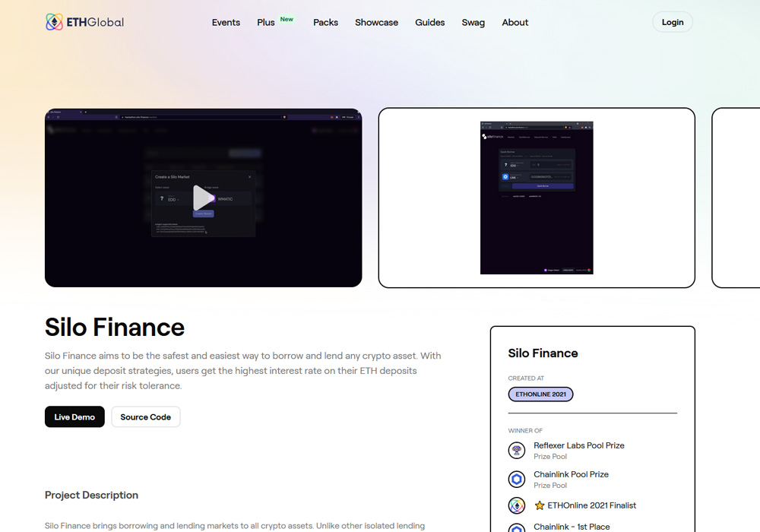This screenshot has width=760, height=532.
Task: Click the New badge beside Plus
Action: coord(287,19)
